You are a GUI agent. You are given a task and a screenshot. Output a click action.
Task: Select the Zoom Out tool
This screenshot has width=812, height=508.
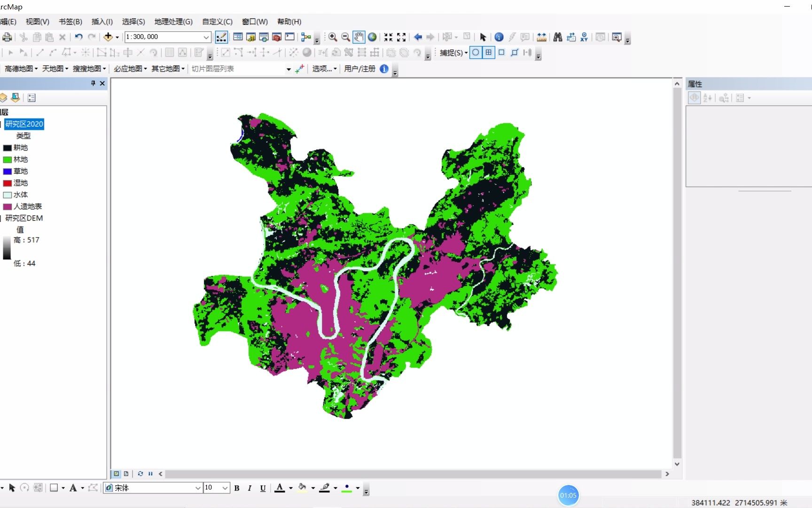tap(345, 37)
